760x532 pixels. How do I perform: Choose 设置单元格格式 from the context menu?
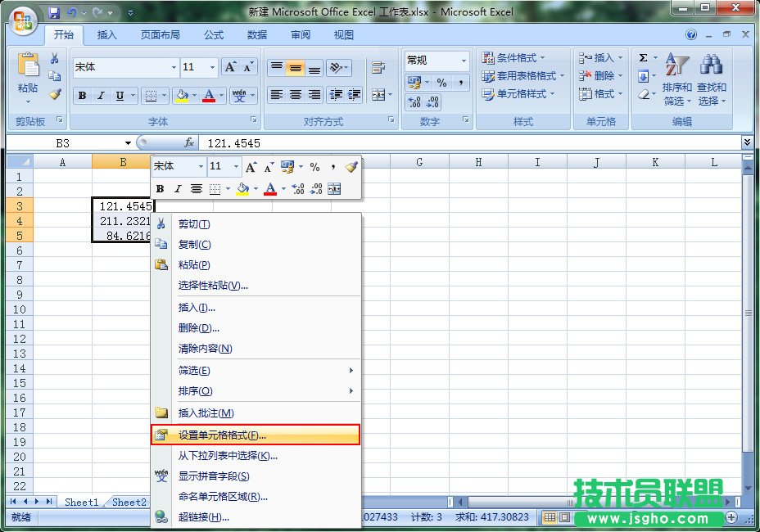[x=221, y=435]
